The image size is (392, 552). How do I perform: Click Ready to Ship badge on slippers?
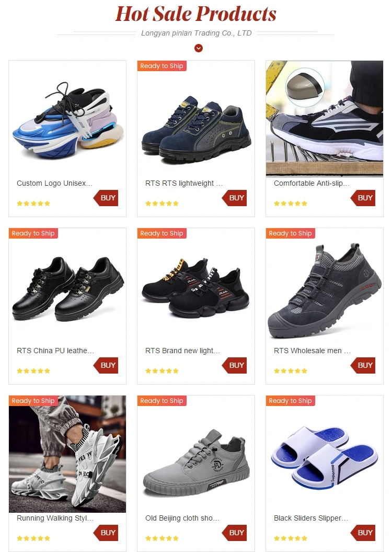pos(291,401)
